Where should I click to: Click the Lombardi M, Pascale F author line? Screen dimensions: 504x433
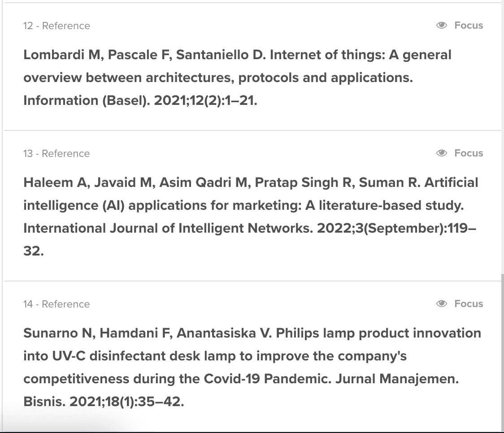pos(238,55)
